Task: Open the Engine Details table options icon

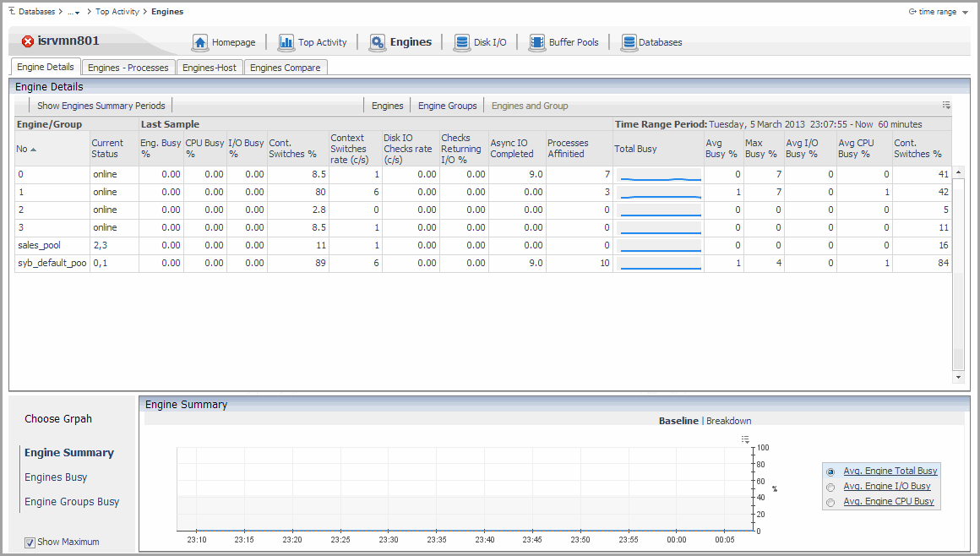Action: [x=946, y=106]
